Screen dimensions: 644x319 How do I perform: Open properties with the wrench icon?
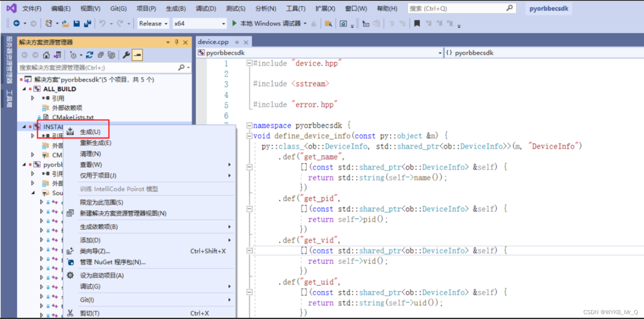126,55
